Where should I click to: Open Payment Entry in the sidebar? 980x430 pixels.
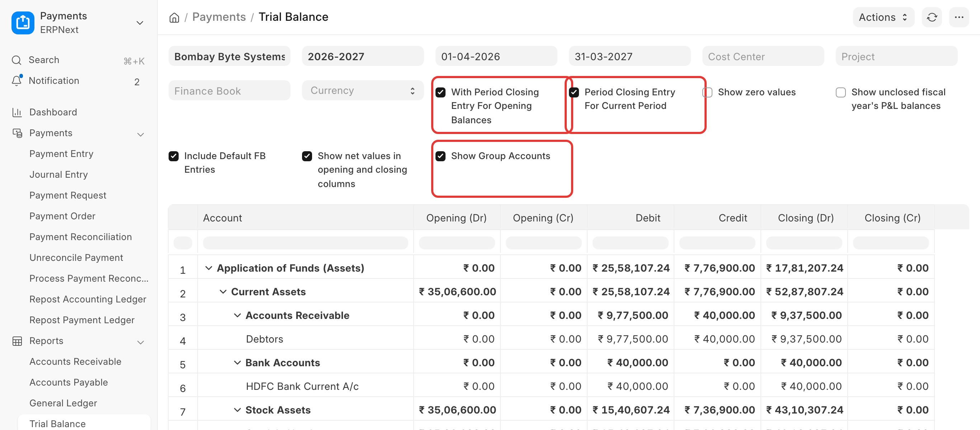tap(61, 154)
